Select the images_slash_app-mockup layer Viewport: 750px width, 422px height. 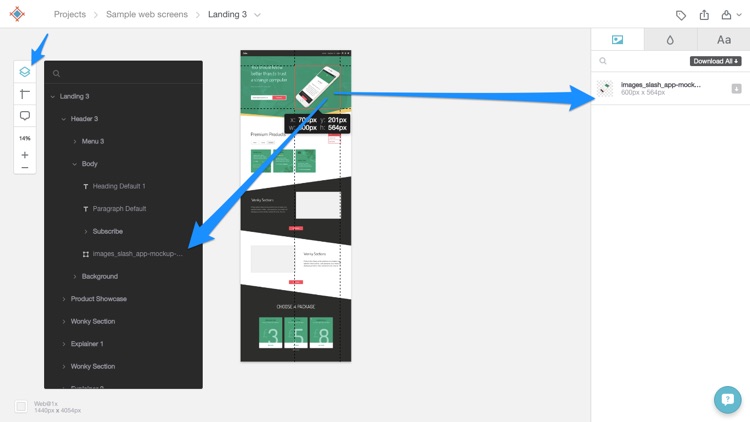[x=137, y=254]
